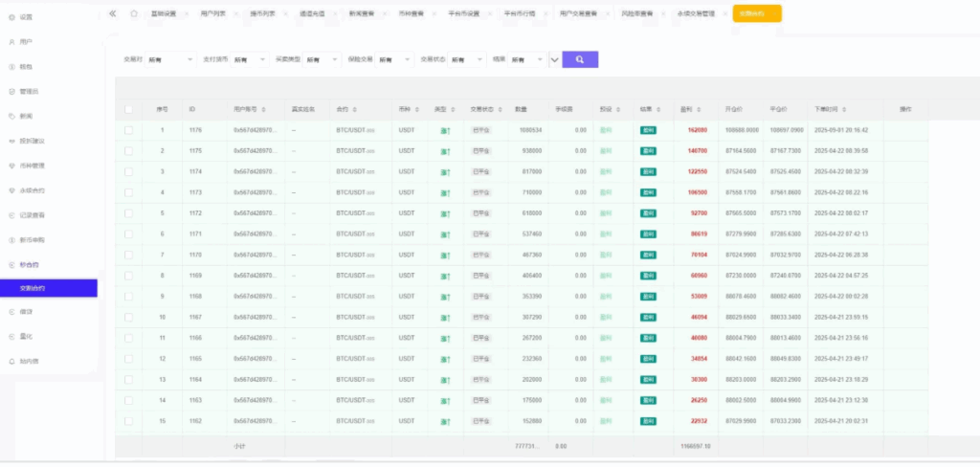
Task: Click the gear icon beside 设置
Action: 11,17
